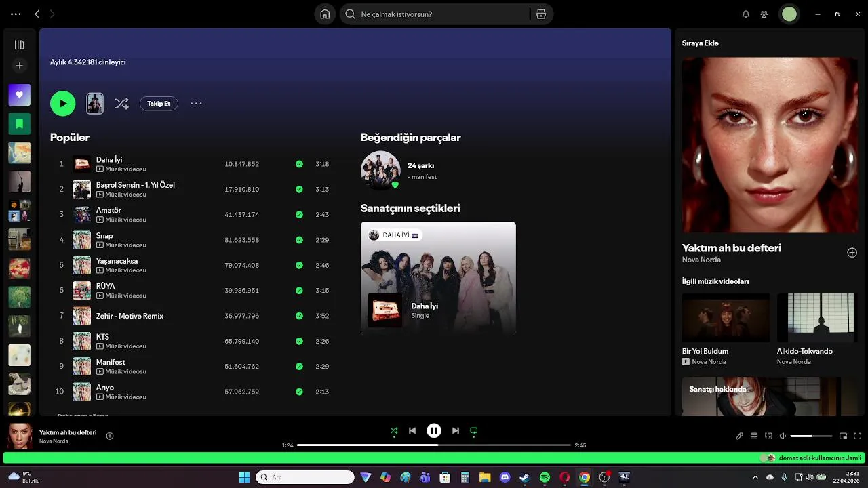Open demet's Jam green bar

[434, 457]
